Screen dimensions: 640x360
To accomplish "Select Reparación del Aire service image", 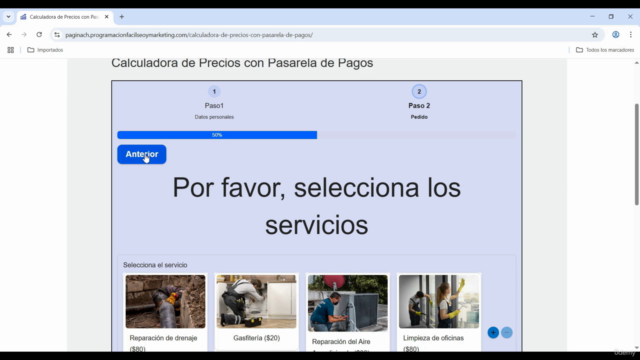I will click(348, 303).
